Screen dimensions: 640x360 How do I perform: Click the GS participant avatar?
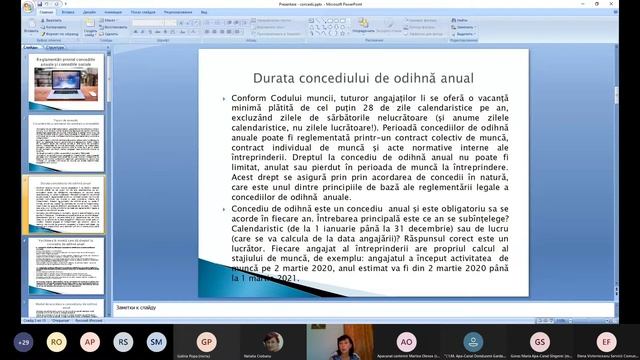coord(540,342)
